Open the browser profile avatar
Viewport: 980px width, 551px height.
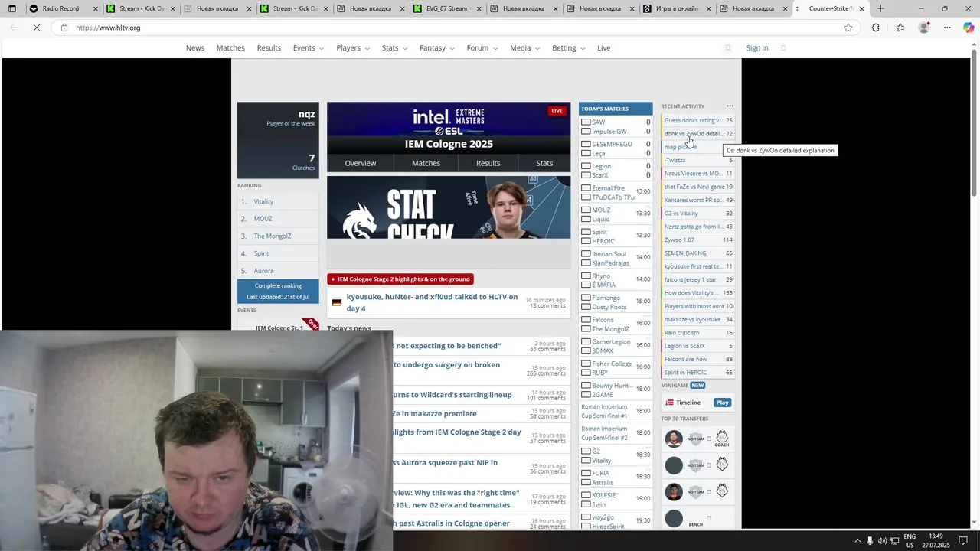pyautogui.click(x=924, y=28)
